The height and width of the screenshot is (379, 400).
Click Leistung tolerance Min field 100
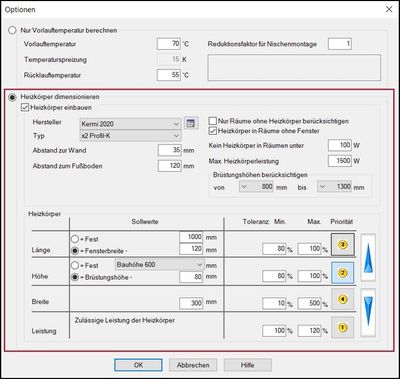click(274, 331)
